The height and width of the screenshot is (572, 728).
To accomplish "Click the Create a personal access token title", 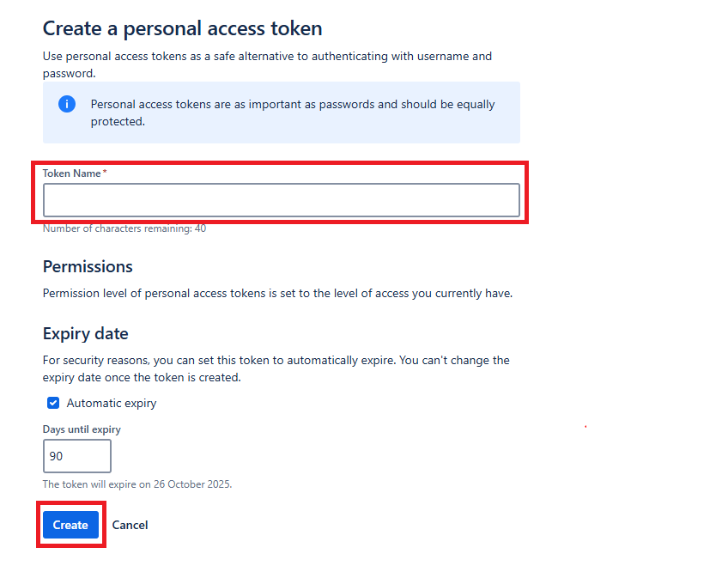I will (182, 28).
